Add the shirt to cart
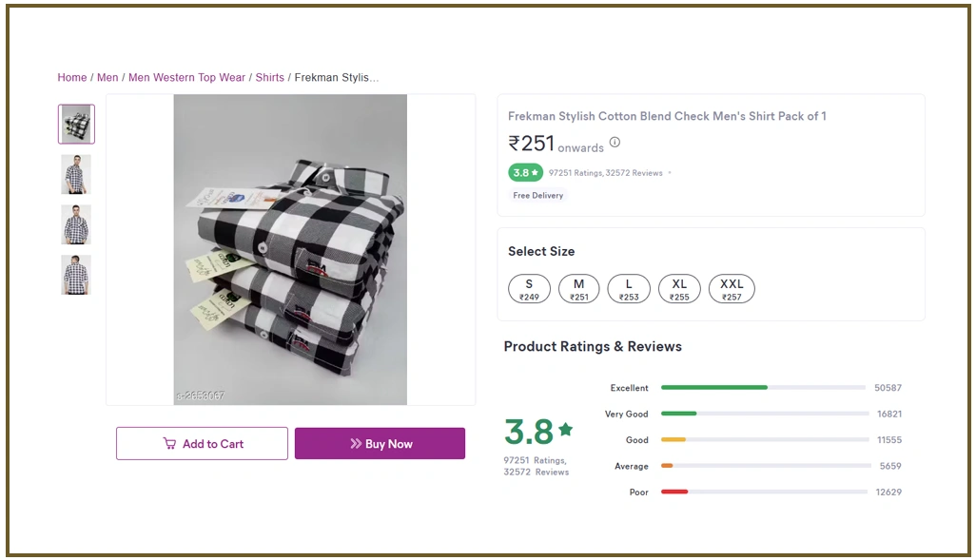 [202, 444]
